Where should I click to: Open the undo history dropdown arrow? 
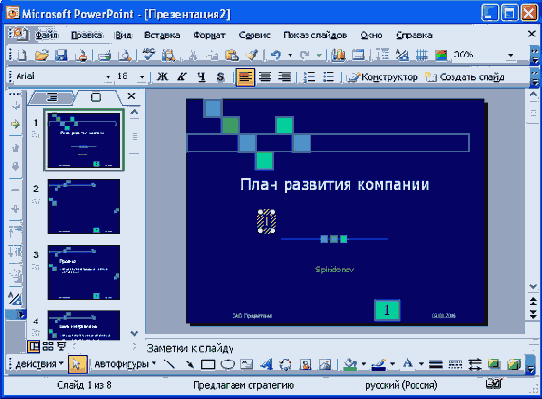[290, 55]
